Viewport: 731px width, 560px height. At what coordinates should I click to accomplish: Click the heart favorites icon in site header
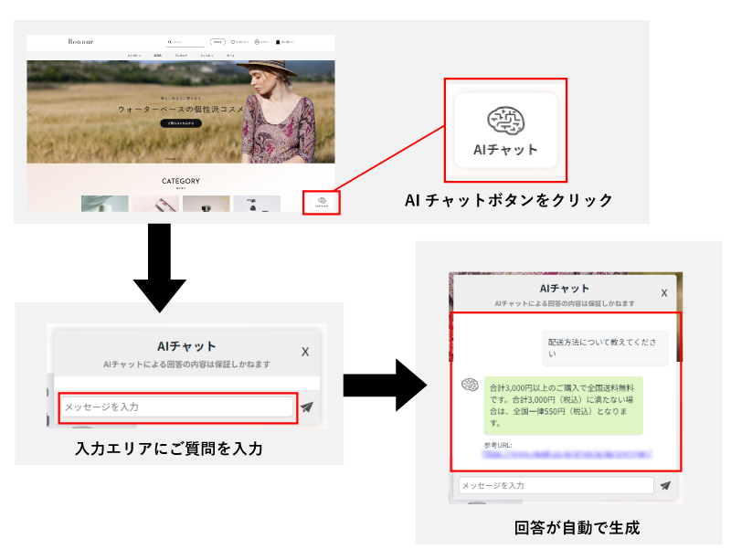234,41
